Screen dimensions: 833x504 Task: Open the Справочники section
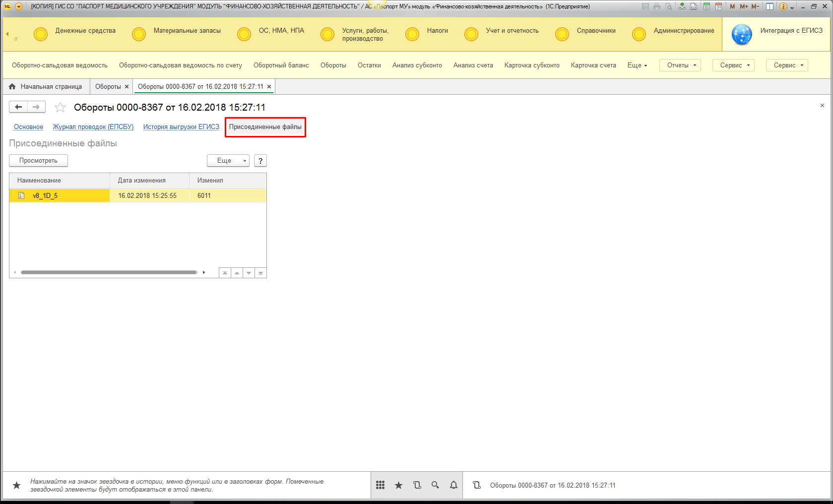596,31
